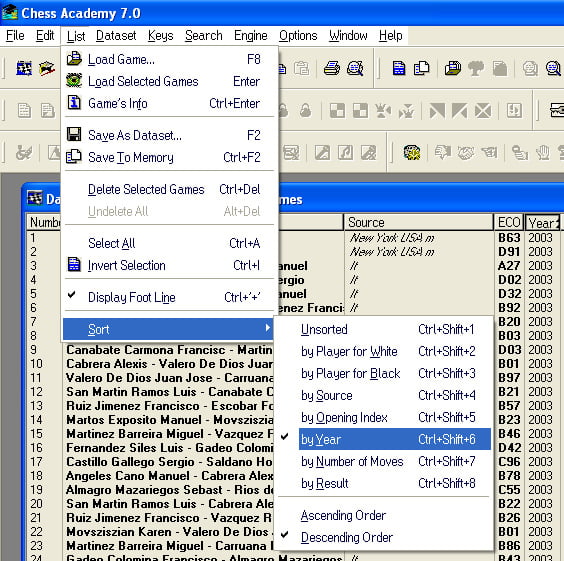Sort games by Number of Moves
Screen dimensions: 564x561
(x=385, y=461)
